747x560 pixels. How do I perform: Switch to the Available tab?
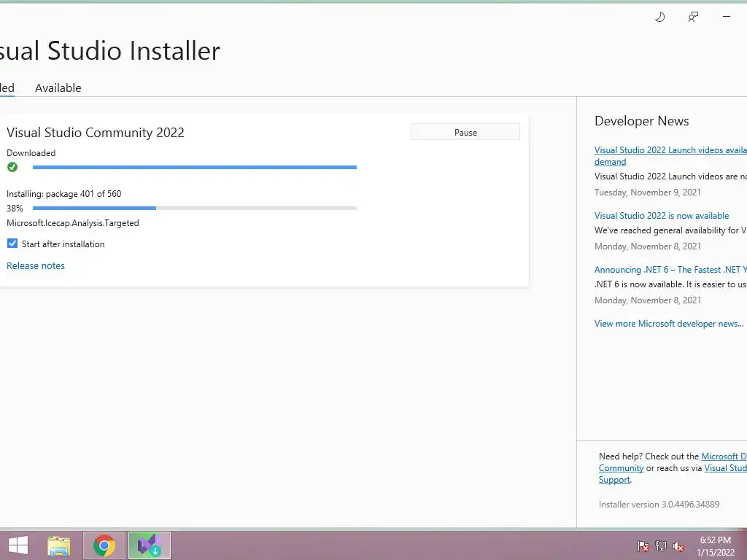coord(58,88)
